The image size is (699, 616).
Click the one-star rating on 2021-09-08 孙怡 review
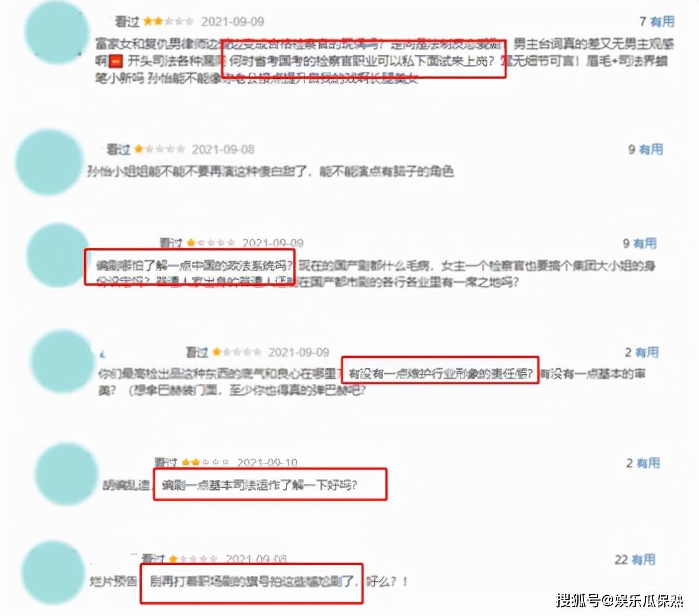pos(160,149)
